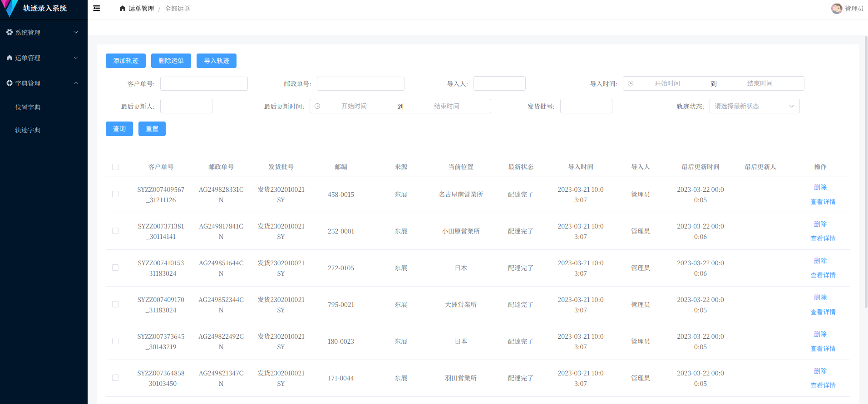
Task: Click the 添加轨迹 button
Action: click(x=126, y=61)
